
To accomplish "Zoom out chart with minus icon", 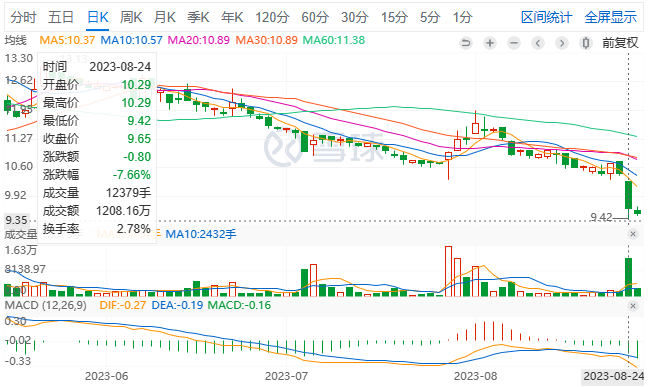I will pos(514,43).
